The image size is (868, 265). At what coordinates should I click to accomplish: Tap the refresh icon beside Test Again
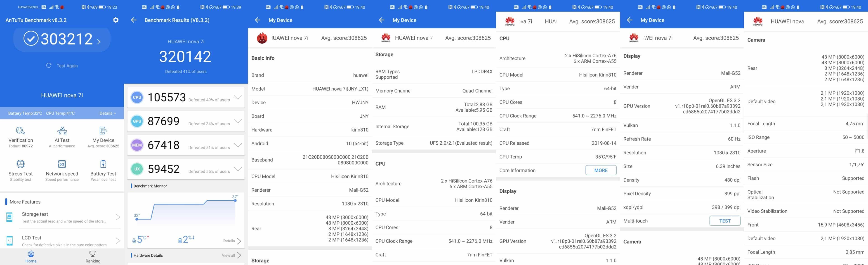[x=49, y=65]
